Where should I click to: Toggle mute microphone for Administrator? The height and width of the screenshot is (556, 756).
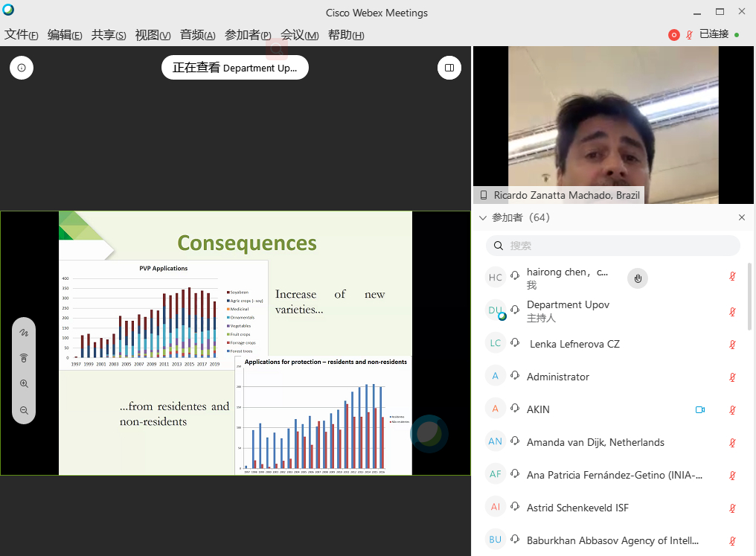(x=732, y=377)
